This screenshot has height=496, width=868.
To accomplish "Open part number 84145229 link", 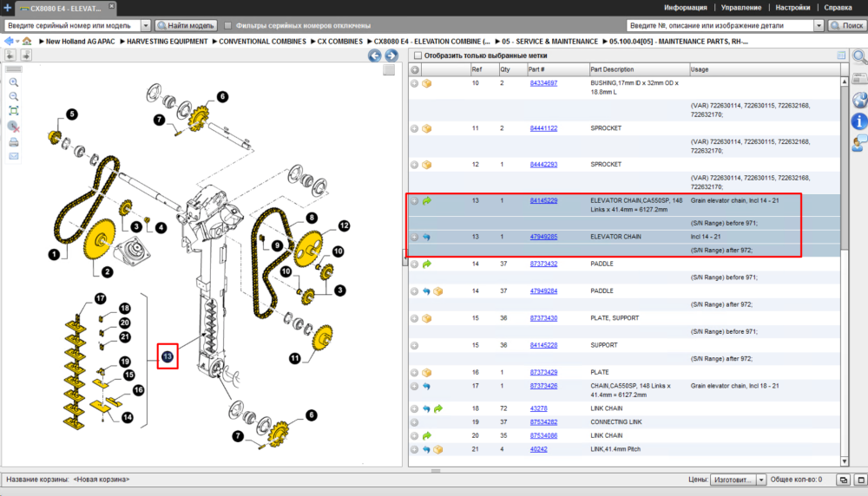I will click(x=543, y=200).
